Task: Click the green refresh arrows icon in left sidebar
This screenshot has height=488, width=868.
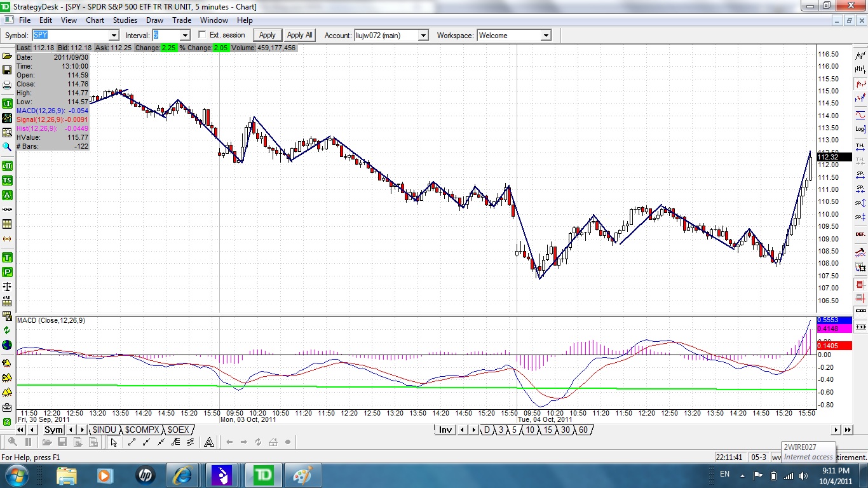Action: pos(7,330)
